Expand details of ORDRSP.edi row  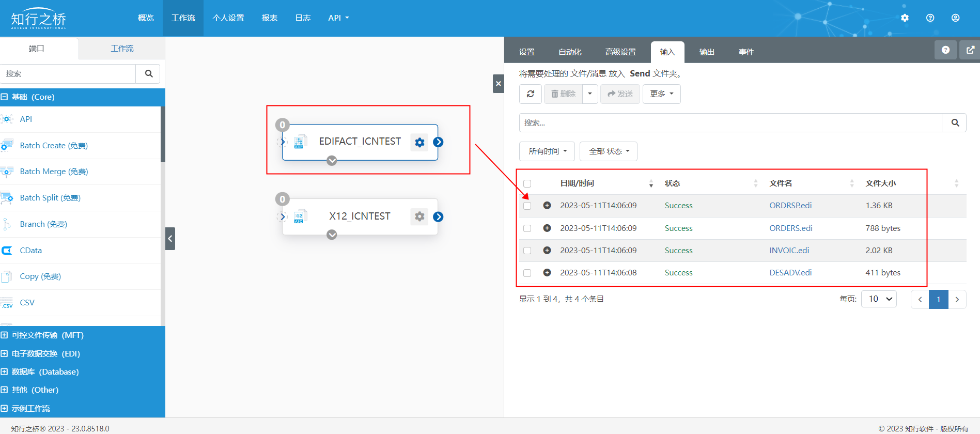point(547,205)
